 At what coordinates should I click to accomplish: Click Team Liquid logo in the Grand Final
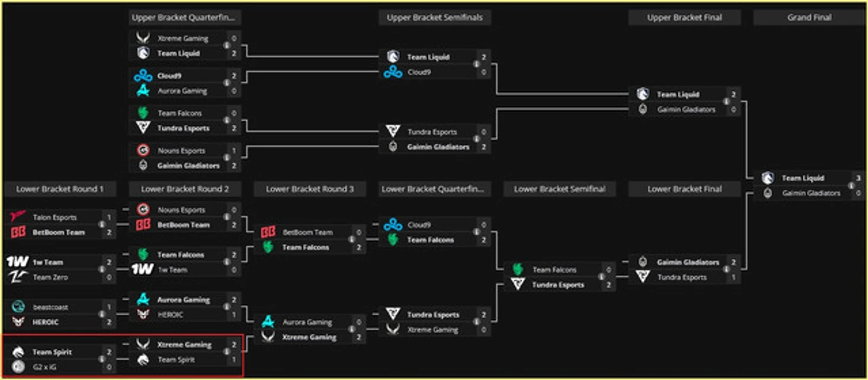click(768, 178)
